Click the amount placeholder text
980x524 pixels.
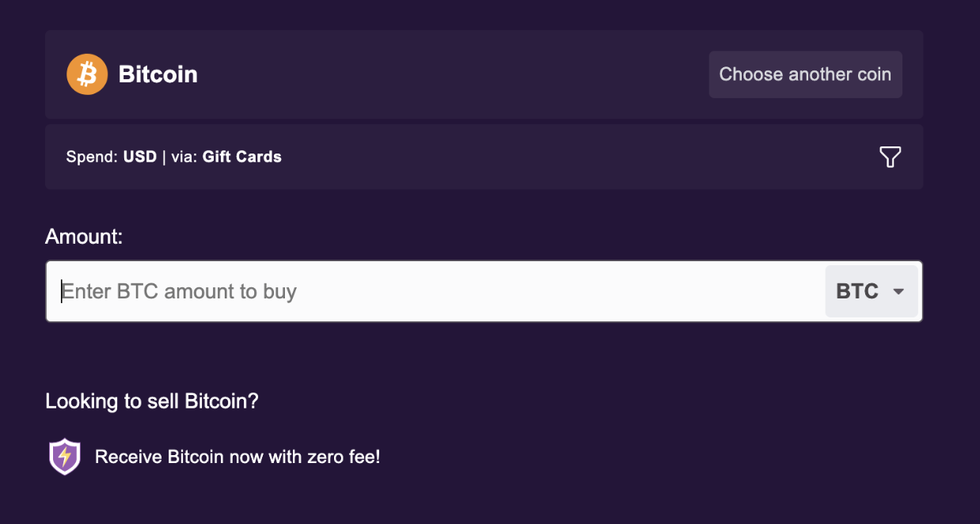(x=180, y=291)
